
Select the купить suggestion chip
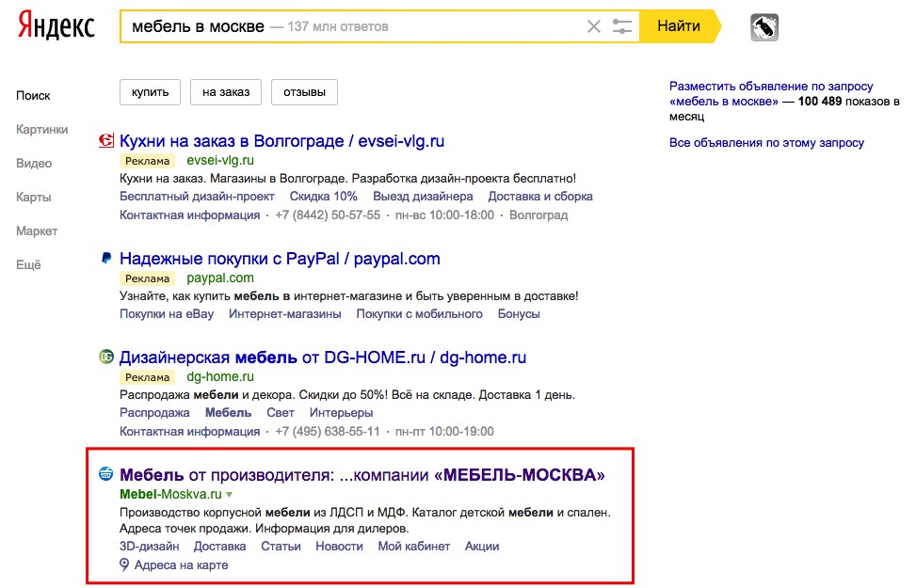pyautogui.click(x=150, y=92)
